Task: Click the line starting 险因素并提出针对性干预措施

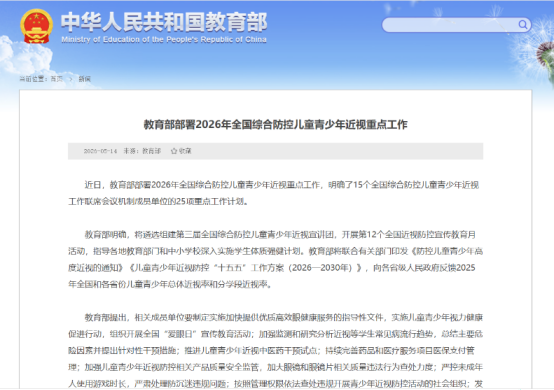Action: point(271,351)
